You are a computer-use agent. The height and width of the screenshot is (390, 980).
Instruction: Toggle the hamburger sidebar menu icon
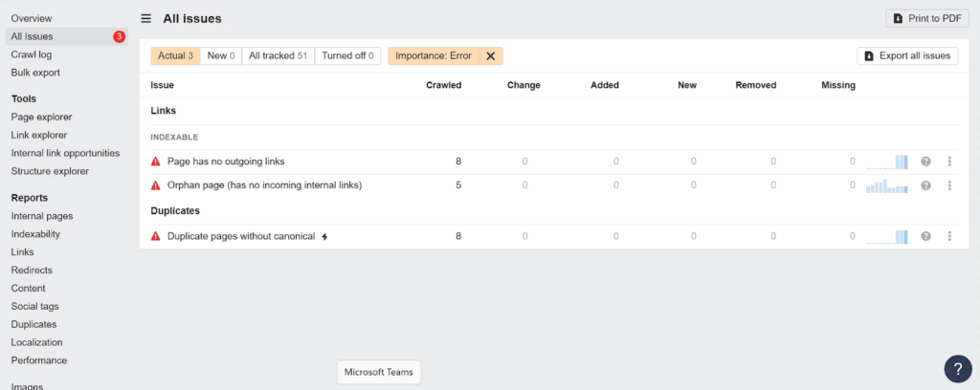click(145, 18)
